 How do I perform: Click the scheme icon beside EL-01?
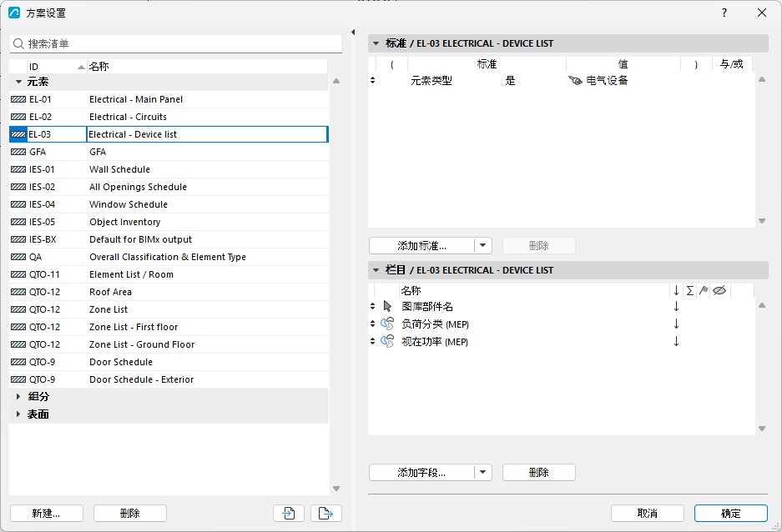coord(18,99)
